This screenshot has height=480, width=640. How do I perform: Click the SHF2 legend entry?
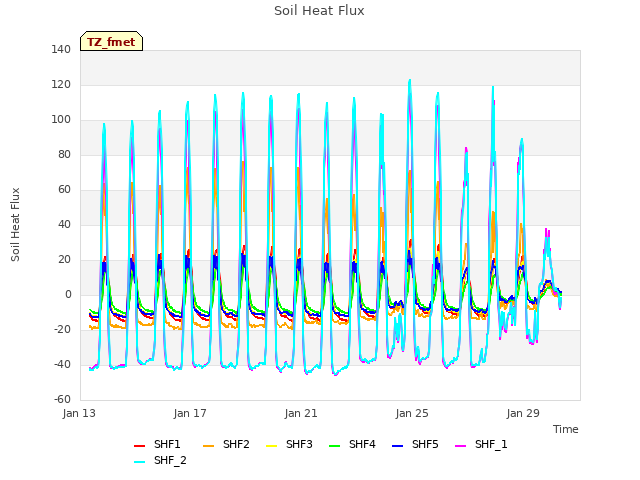click(226, 444)
